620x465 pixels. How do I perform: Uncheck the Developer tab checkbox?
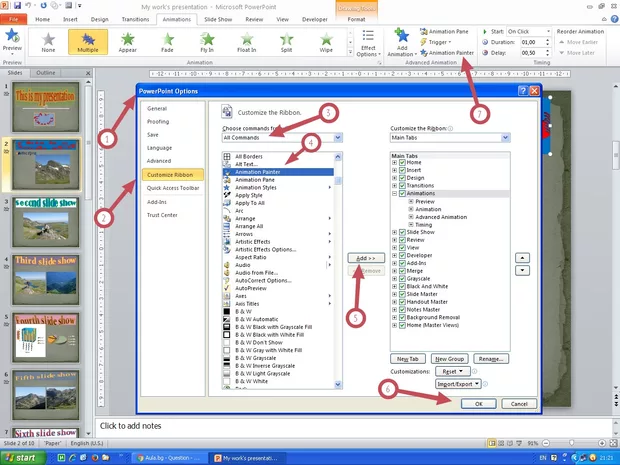(x=402, y=255)
